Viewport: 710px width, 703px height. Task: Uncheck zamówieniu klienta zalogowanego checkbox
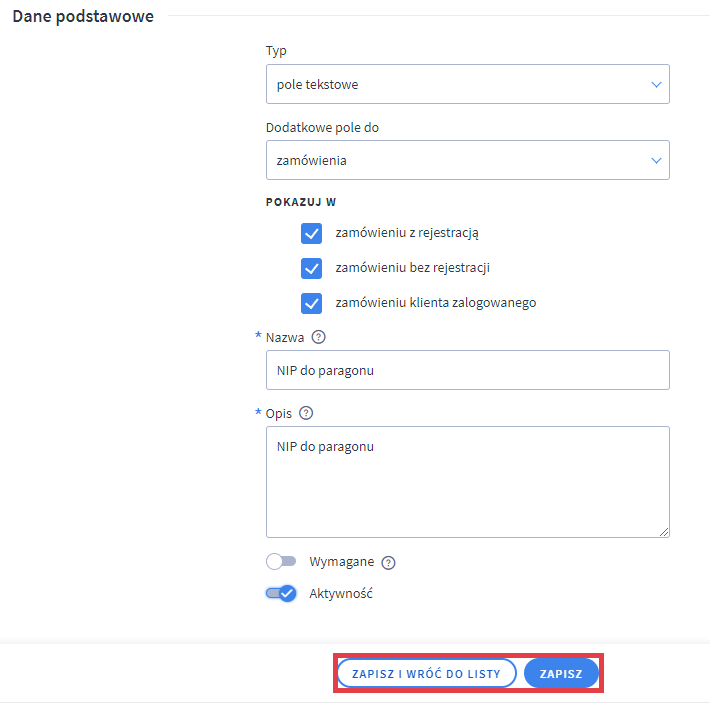pos(311,303)
